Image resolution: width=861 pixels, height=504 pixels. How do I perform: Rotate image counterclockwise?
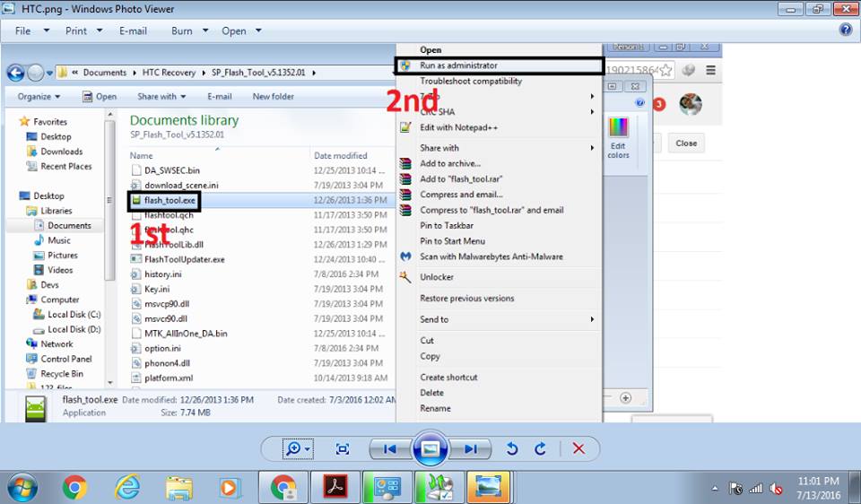pyautogui.click(x=512, y=449)
